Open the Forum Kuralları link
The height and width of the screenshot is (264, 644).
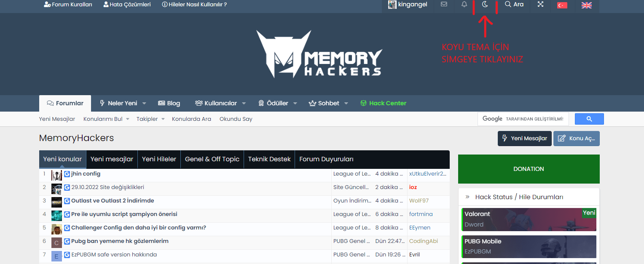(68, 5)
